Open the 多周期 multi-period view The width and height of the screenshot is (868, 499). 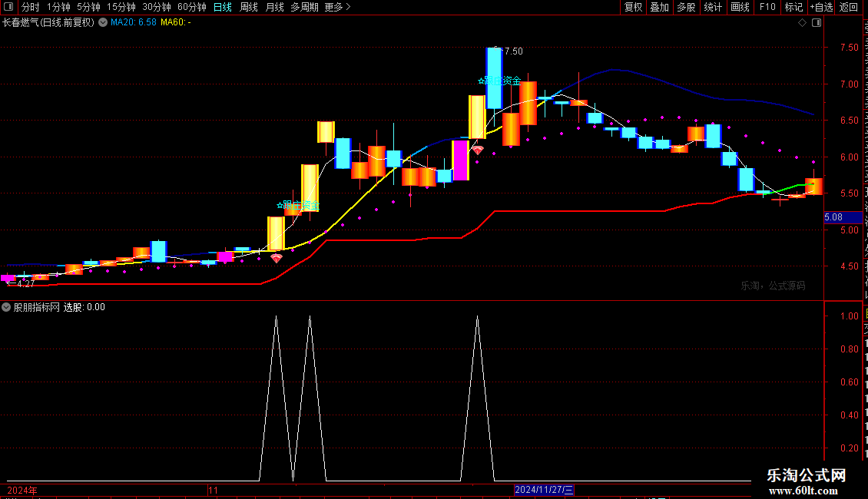pyautogui.click(x=304, y=7)
